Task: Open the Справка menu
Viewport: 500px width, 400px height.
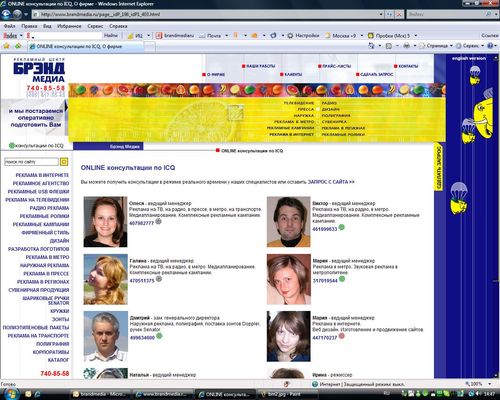Action: pos(118,26)
